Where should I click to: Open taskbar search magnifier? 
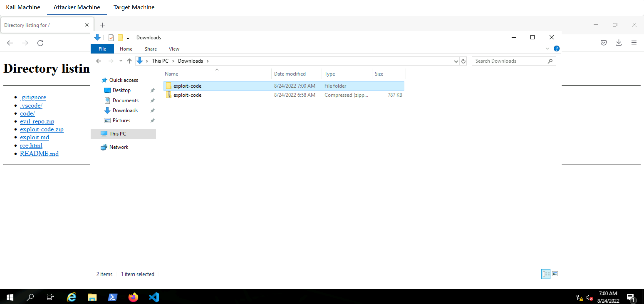pyautogui.click(x=30, y=297)
